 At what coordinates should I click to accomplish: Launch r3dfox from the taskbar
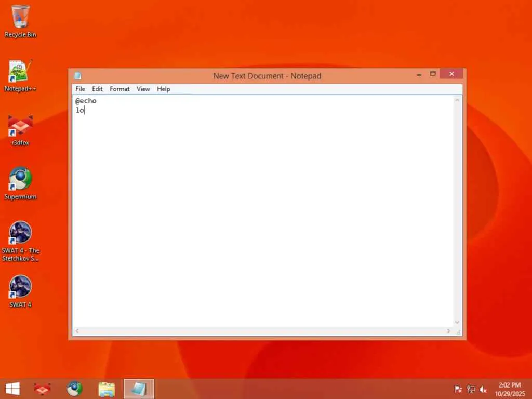tap(42, 389)
